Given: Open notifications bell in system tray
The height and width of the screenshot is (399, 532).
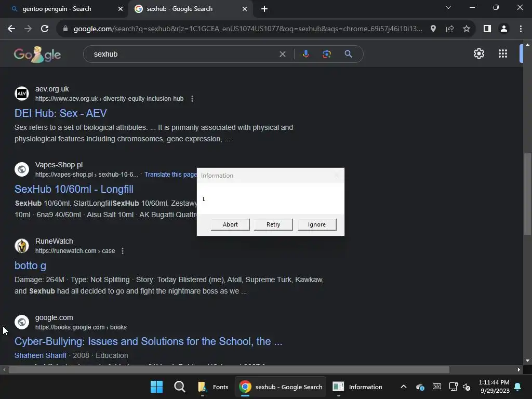Looking at the screenshot, I should click(x=517, y=387).
